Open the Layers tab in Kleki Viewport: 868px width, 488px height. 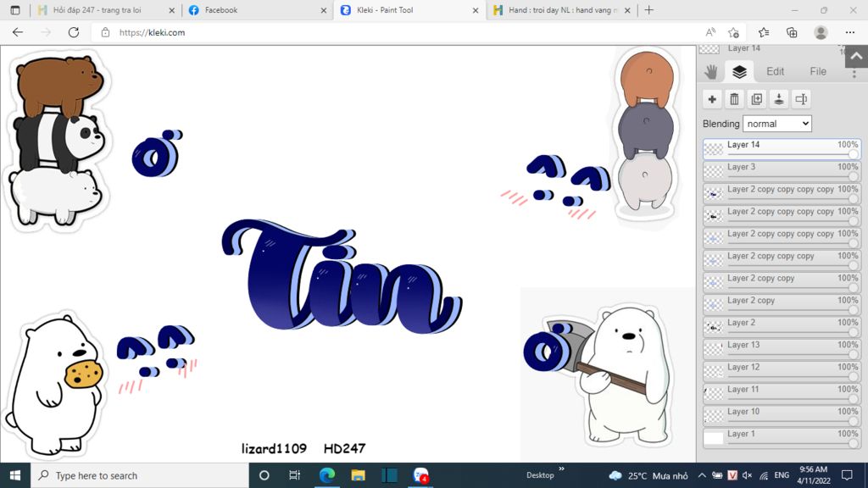[x=739, y=71]
